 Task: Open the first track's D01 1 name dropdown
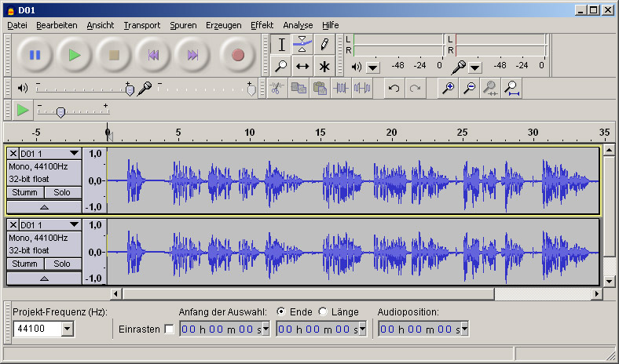pyautogui.click(x=50, y=154)
